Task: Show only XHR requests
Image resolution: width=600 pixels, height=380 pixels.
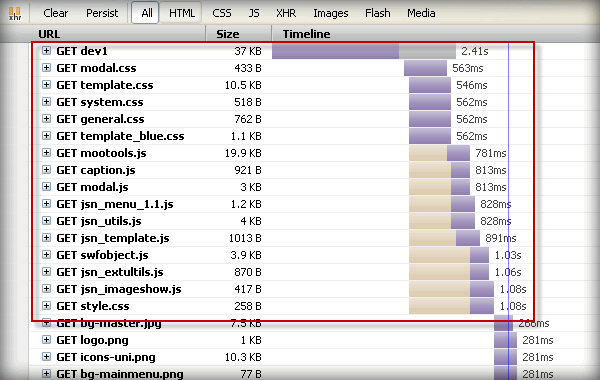Action: [286, 13]
